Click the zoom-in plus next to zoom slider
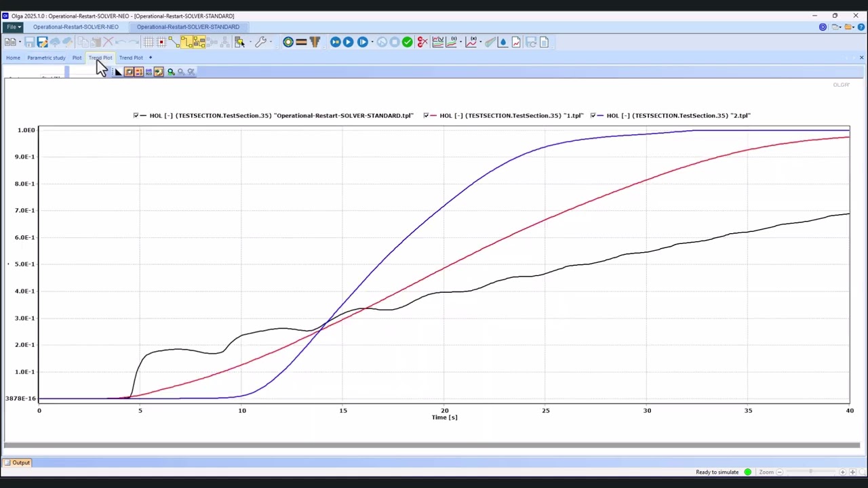868x488 pixels. tap(843, 472)
